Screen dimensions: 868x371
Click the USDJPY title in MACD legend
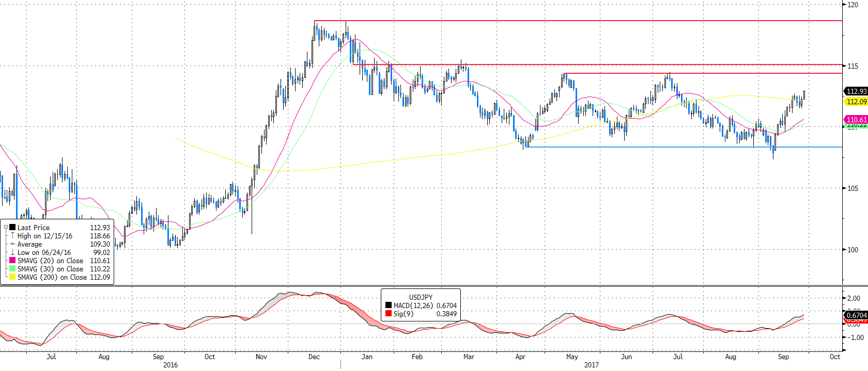pyautogui.click(x=421, y=297)
